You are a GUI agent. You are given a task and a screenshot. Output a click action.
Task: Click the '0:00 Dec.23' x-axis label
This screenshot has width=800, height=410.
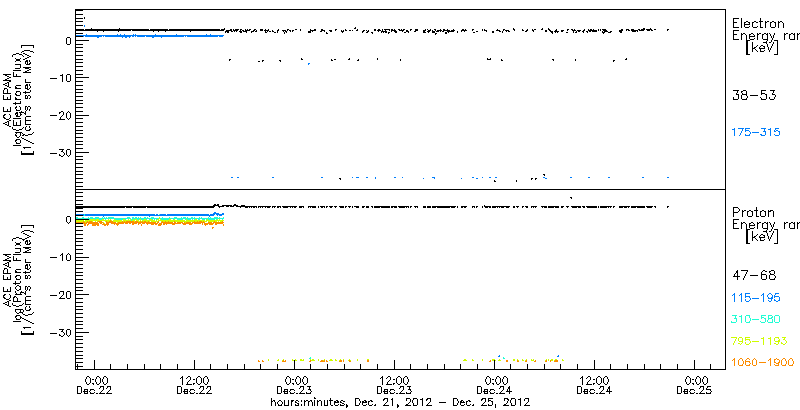295,386
